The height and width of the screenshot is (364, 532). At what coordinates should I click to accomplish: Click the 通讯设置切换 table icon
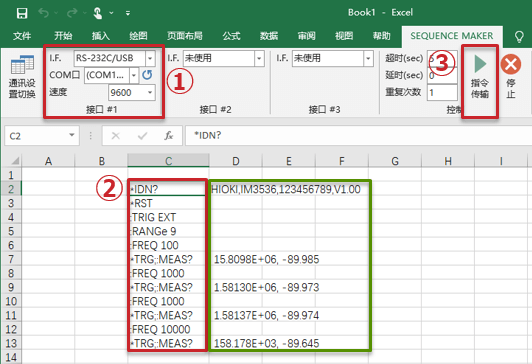[22, 65]
